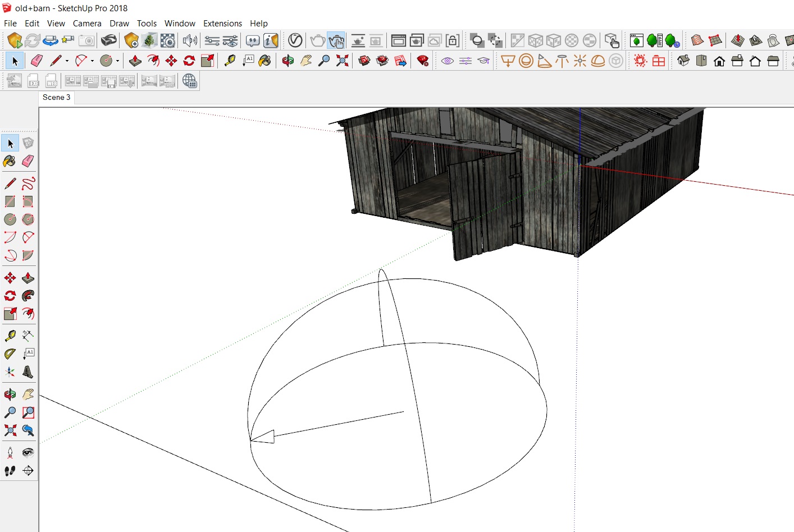
Task: Select the Orbit tool in top toolbar
Action: (x=288, y=61)
